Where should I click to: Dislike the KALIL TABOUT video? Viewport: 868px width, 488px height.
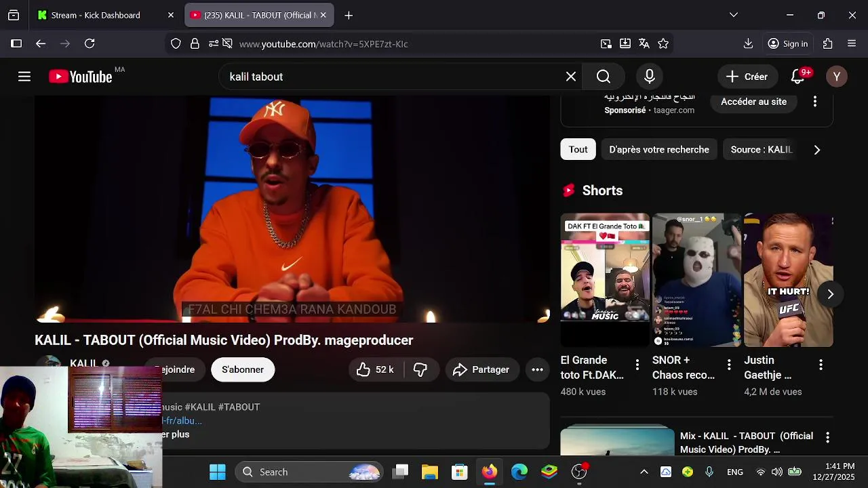(x=420, y=369)
